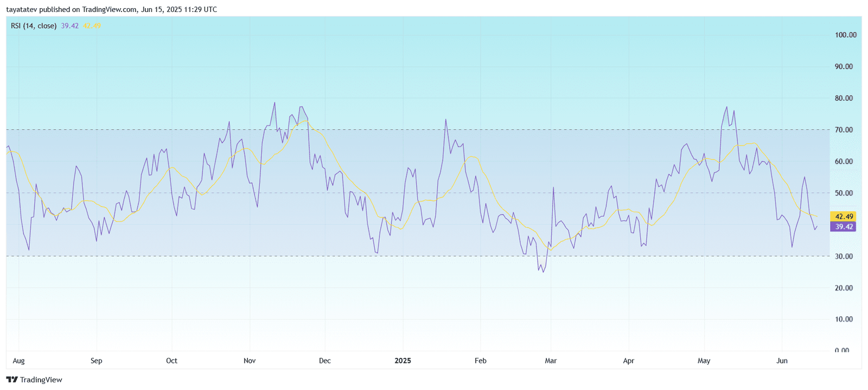Viewport: 868px width, 390px height.
Task: Click the Aug label on time axis
Action: [18, 361]
